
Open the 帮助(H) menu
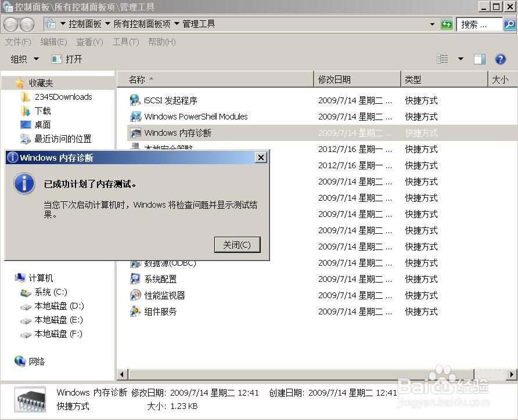[162, 42]
